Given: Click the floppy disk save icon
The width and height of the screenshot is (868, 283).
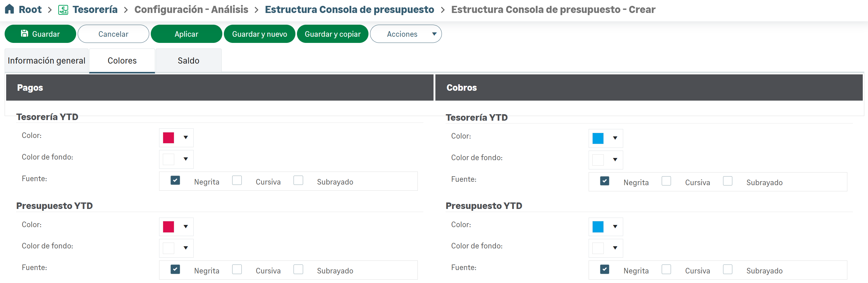Looking at the screenshot, I should coord(24,33).
